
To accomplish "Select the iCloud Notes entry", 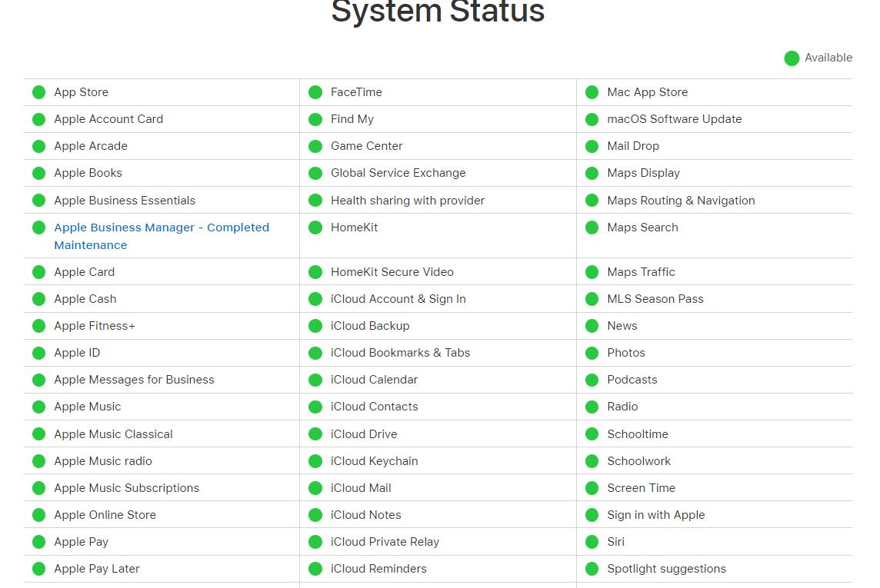I will [x=366, y=514].
